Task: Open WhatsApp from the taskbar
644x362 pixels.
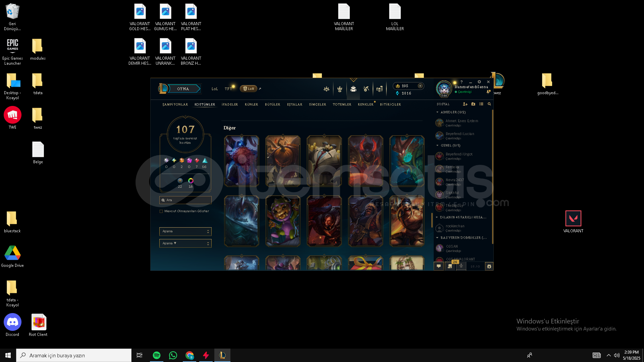Action: [173, 355]
